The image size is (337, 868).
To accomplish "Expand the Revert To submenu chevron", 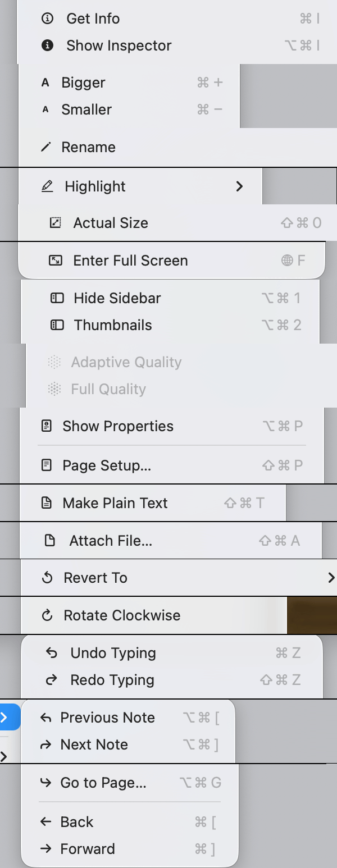I will pos(331,577).
